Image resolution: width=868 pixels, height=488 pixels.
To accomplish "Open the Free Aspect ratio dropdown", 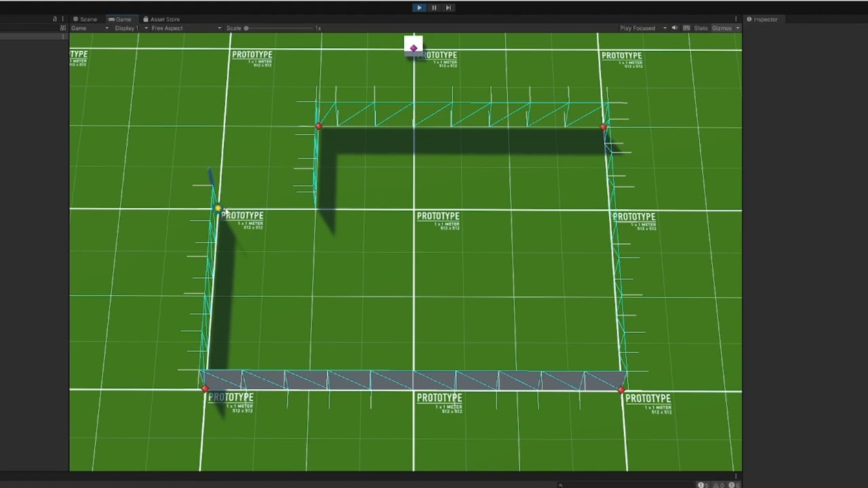I will (x=186, y=28).
